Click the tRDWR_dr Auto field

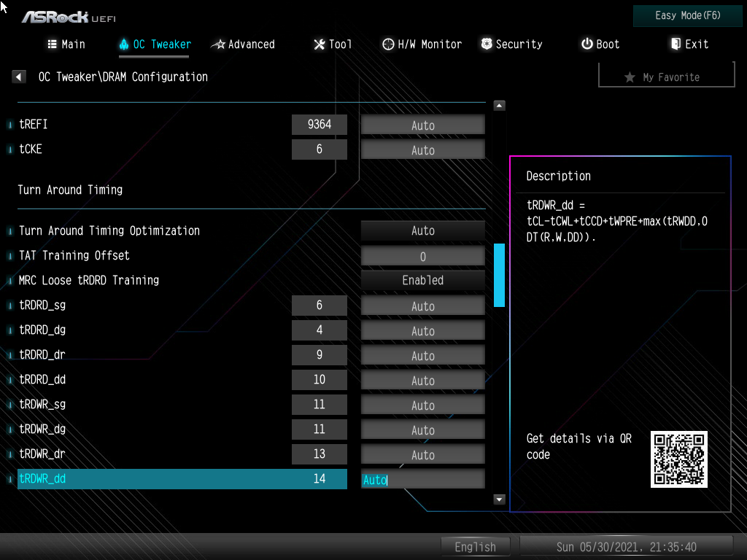pos(422,454)
